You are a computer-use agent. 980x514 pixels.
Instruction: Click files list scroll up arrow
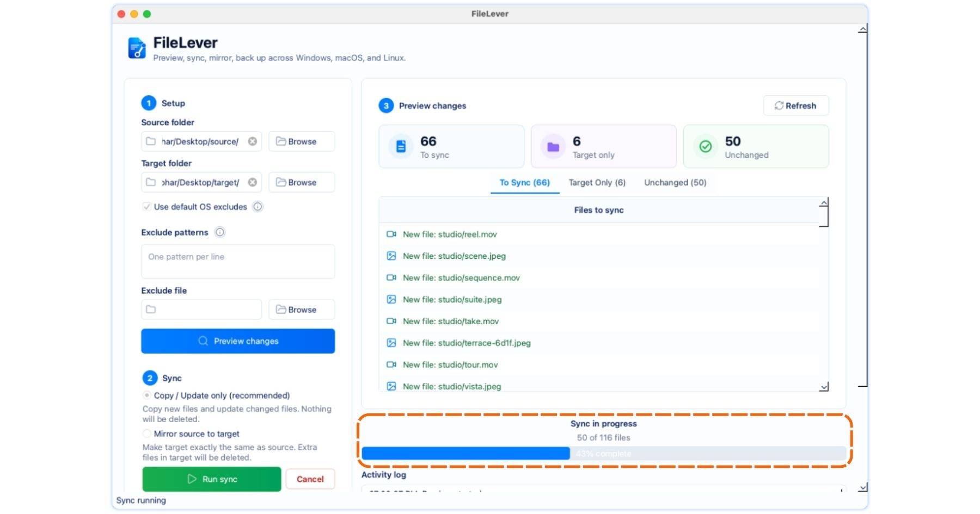[824, 203]
